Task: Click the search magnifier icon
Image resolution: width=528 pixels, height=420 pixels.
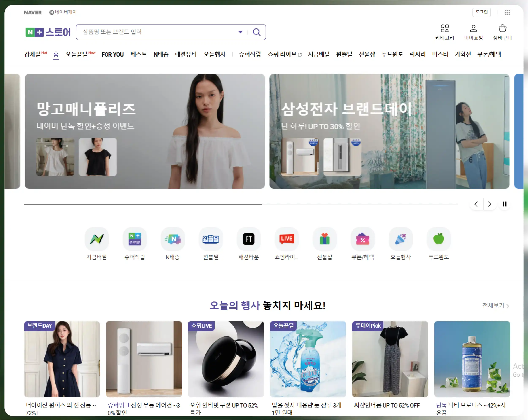Action: (x=257, y=32)
